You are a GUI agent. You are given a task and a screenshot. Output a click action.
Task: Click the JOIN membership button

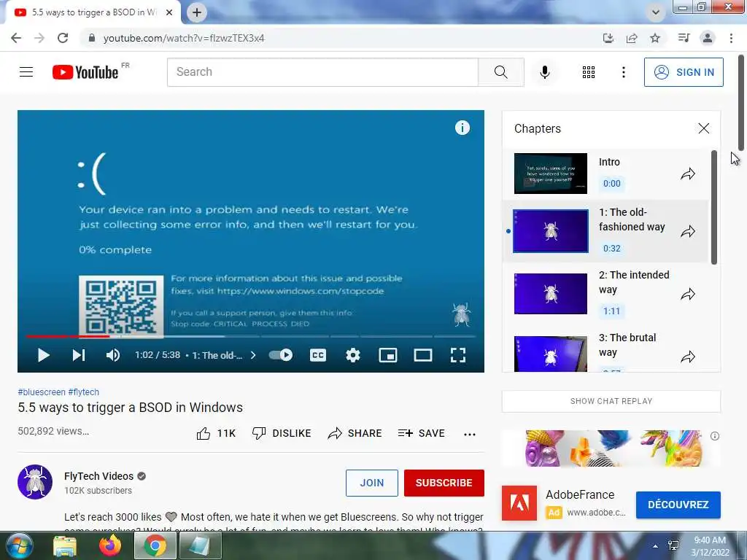pos(371,483)
